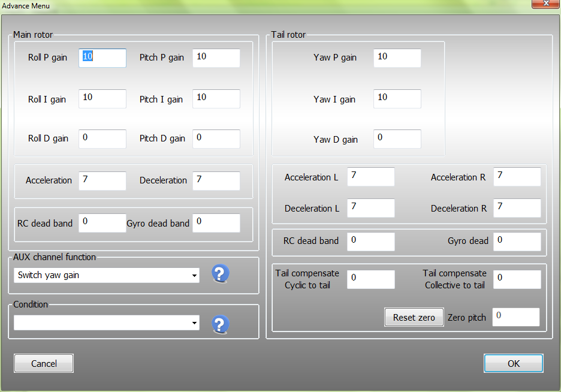
Task: Focus the Roll I gain field
Action: point(102,99)
